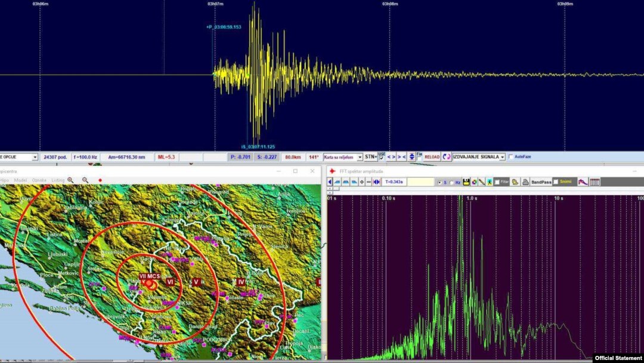Viewport: 644px width, 363px height.
Task: Click the P: -0.701 residual field
Action: 241,157
